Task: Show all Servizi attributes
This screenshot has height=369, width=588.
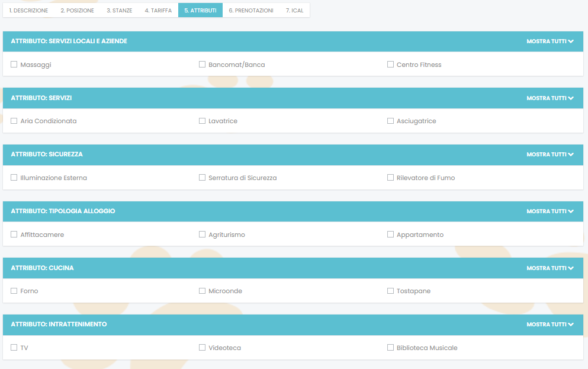Action: click(x=550, y=98)
